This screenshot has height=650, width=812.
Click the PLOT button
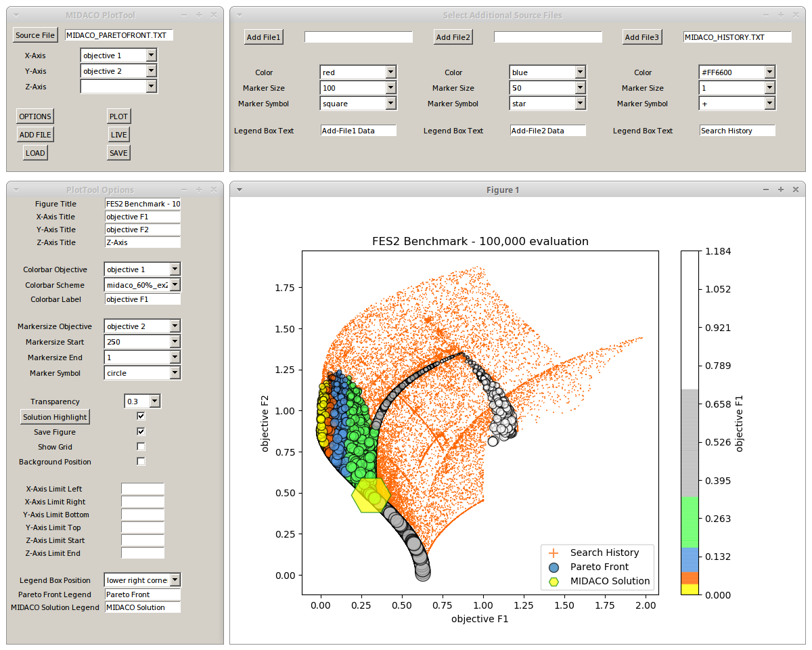[118, 116]
